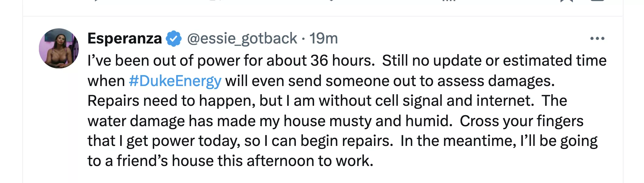This screenshot has width=644, height=183.
Task: Open the more options ellipsis on Esperanza's tweet
Action: click(x=597, y=39)
